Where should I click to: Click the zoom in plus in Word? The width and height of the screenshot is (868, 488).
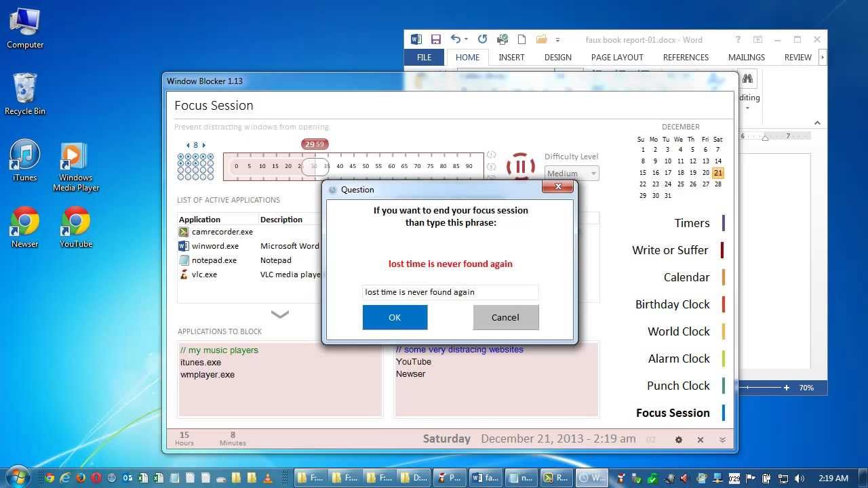coord(787,388)
